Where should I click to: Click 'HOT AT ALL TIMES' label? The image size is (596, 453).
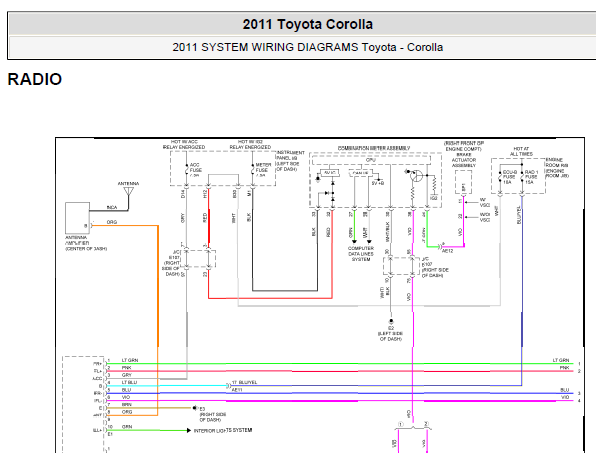click(521, 151)
